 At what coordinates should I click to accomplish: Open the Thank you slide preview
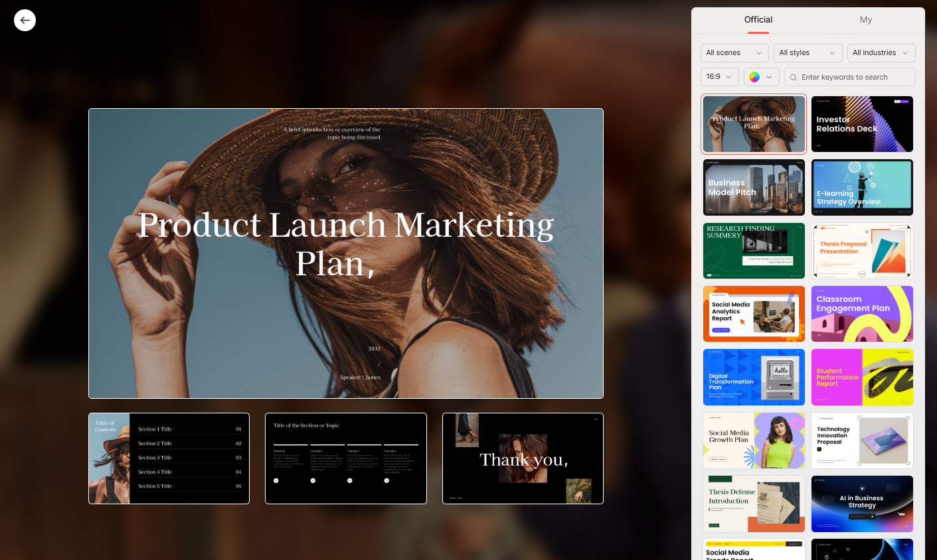coord(523,458)
